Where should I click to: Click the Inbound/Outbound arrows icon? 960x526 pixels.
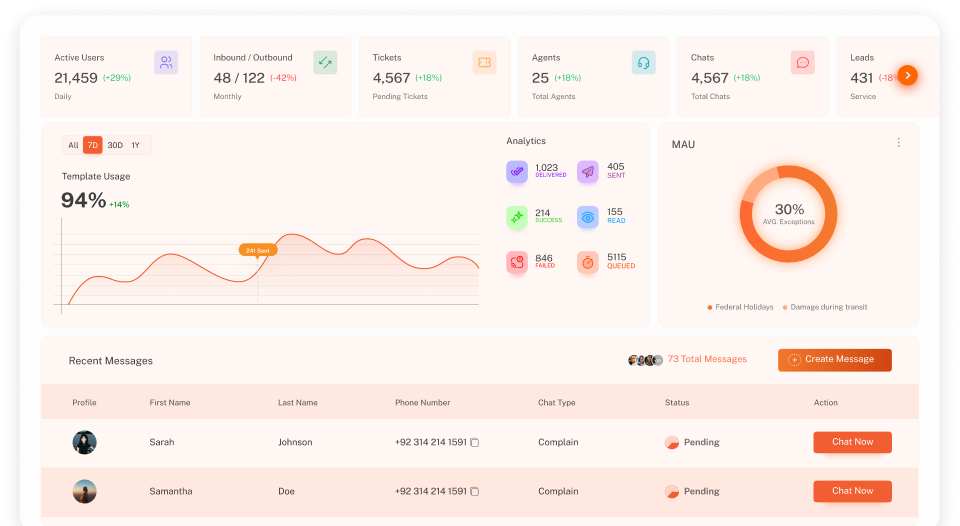coord(325,62)
